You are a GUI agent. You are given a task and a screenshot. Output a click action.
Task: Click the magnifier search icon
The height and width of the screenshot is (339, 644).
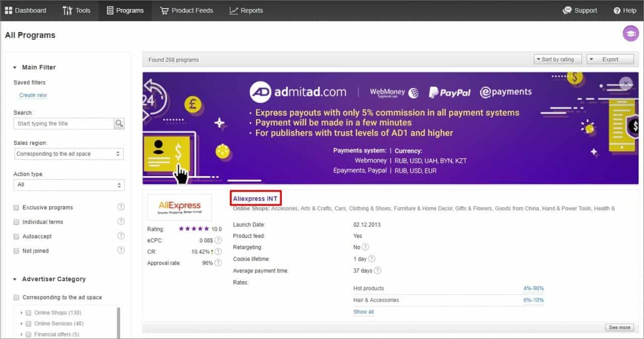pos(119,123)
